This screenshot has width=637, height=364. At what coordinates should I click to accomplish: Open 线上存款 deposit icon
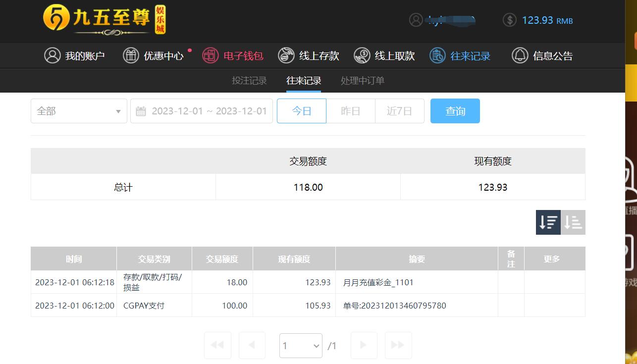coord(286,55)
